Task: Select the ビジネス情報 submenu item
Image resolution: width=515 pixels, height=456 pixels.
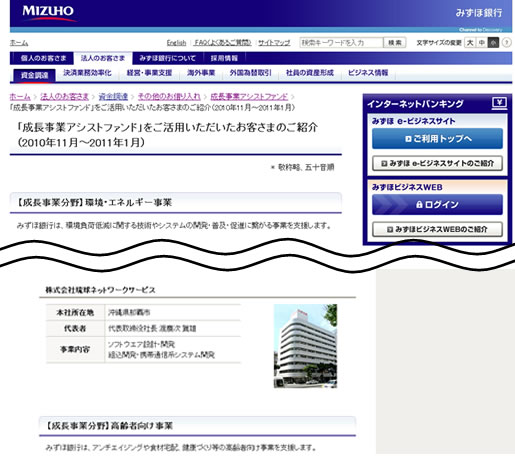Action: (368, 73)
